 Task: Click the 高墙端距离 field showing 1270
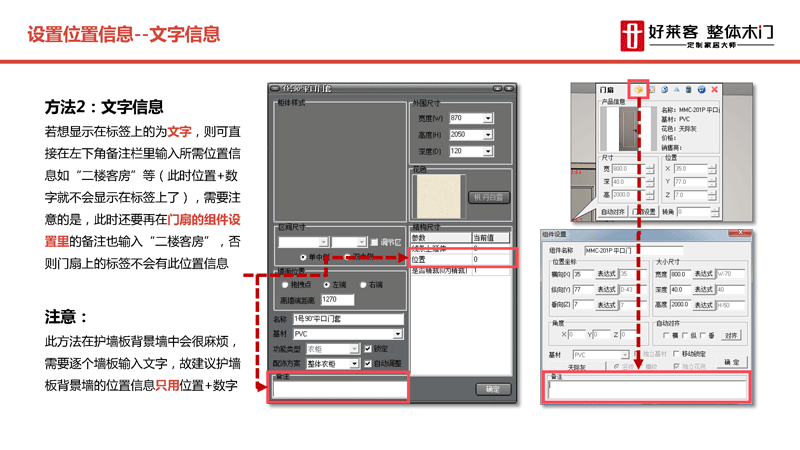tap(337, 300)
